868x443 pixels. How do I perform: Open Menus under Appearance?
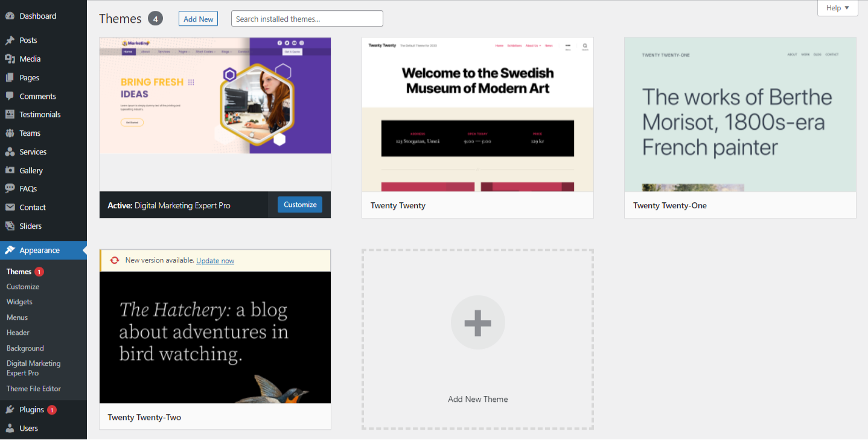(x=17, y=317)
